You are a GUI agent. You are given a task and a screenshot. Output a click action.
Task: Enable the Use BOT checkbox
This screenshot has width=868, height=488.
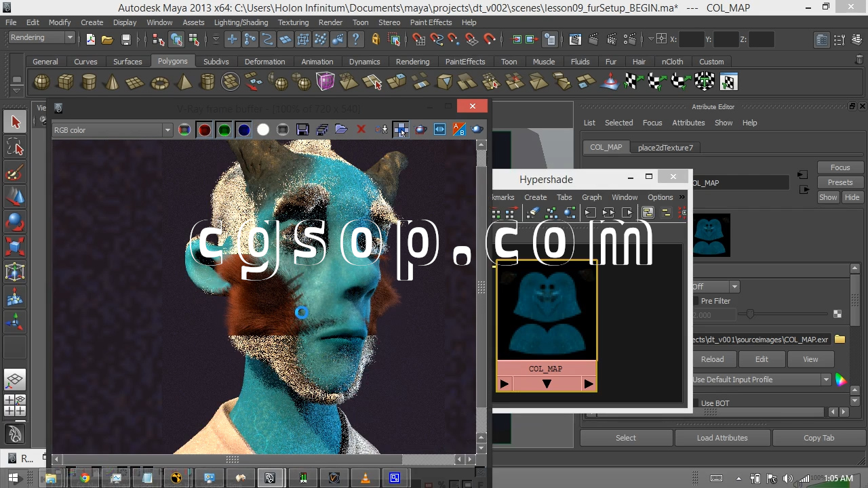pos(695,403)
